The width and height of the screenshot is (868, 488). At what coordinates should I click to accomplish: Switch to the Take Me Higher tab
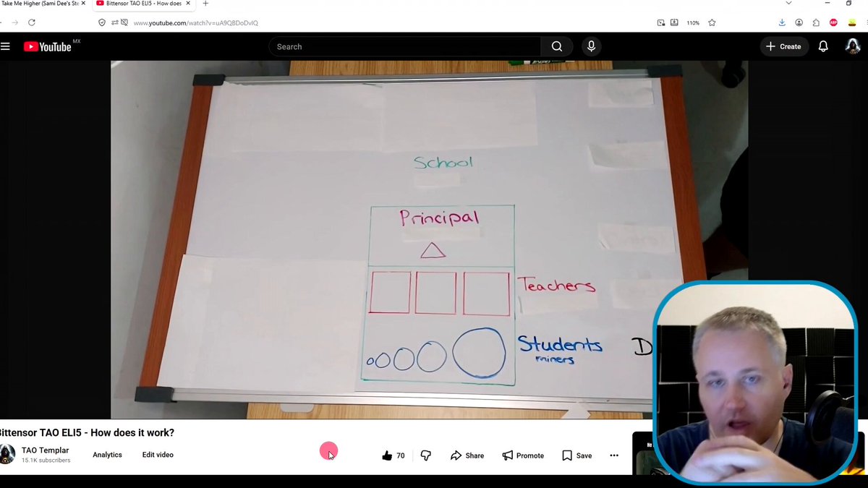40,4
